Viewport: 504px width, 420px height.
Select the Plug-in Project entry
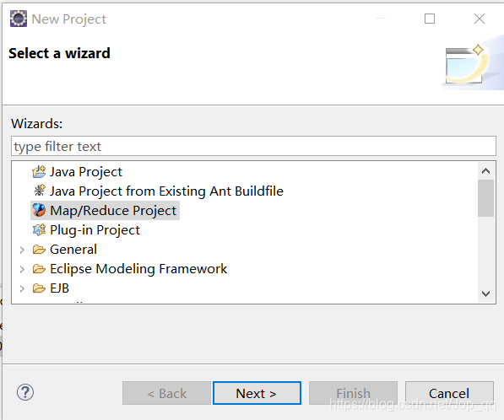pyautogui.click(x=95, y=230)
